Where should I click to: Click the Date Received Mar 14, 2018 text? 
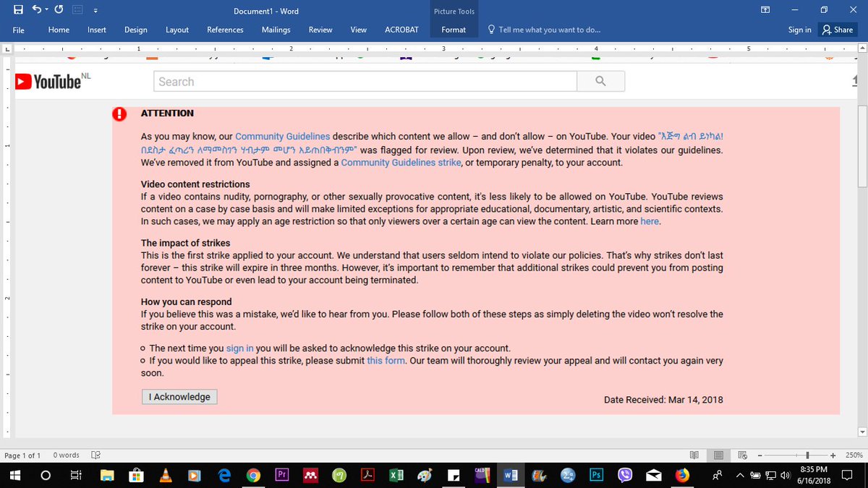coord(663,400)
